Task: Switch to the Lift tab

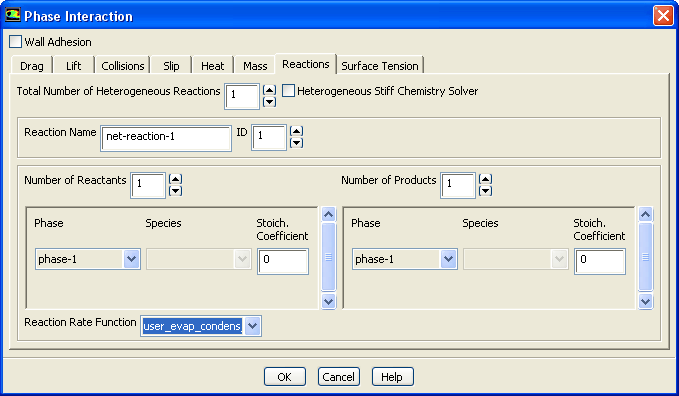Action: click(73, 66)
